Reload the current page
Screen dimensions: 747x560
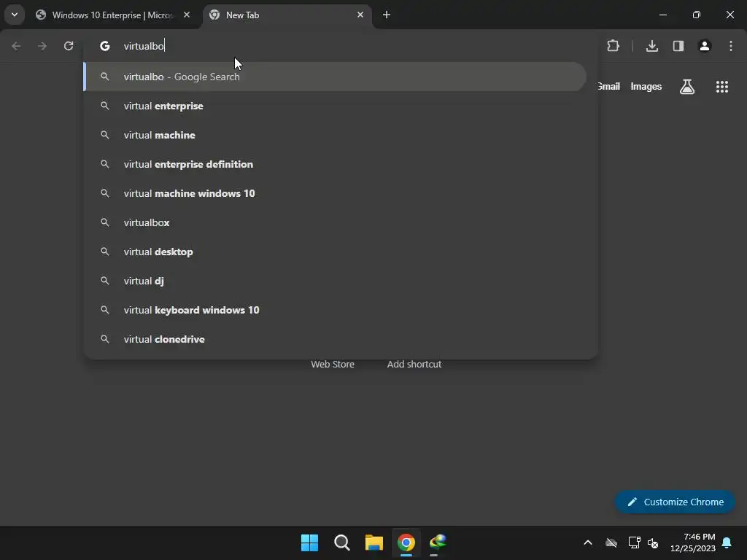coord(69,46)
